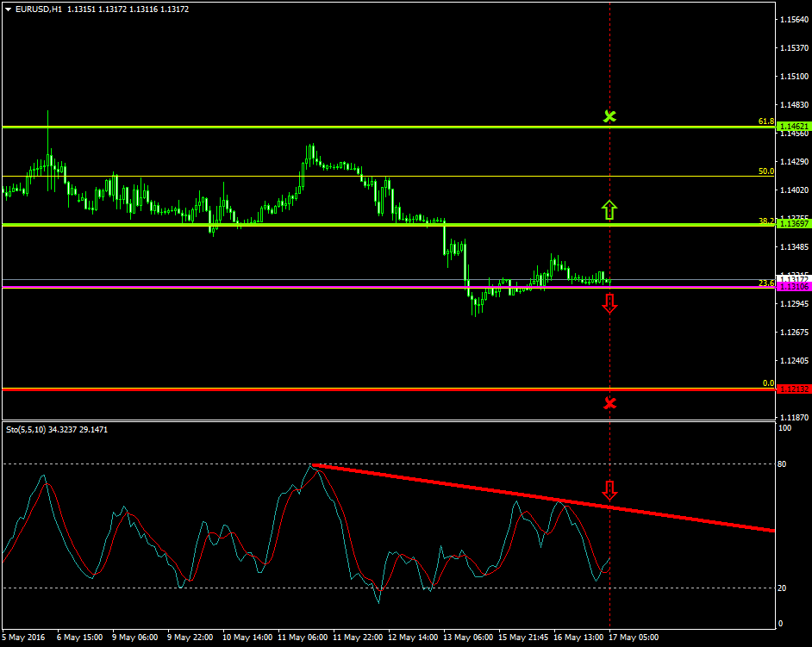
Task: Select the red down arrow in the Stochastic panel
Action: click(x=610, y=491)
